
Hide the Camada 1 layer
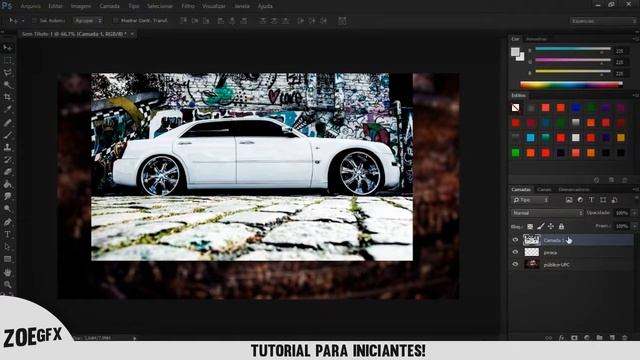pos(515,240)
